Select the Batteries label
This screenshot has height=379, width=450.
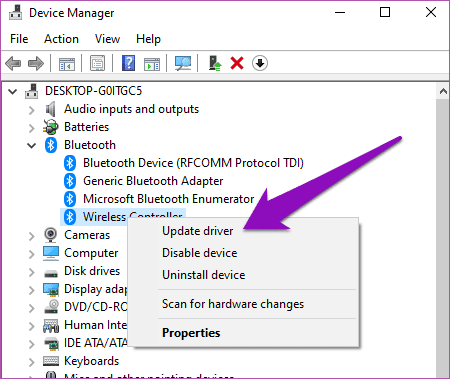tap(87, 127)
